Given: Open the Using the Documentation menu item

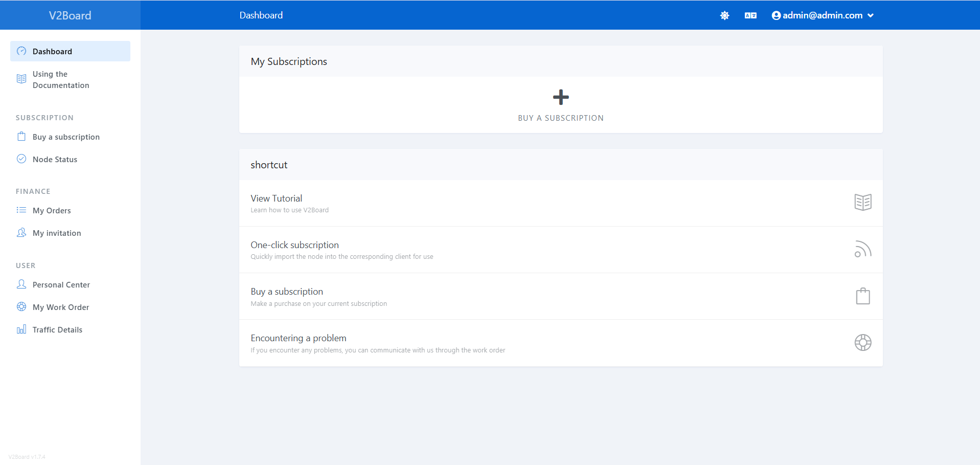Looking at the screenshot, I should [61, 79].
